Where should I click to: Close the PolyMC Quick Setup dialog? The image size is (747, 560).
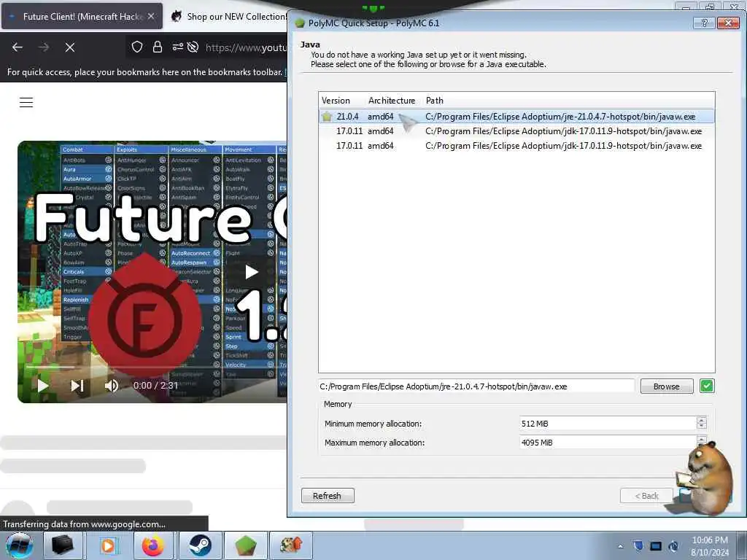click(728, 23)
